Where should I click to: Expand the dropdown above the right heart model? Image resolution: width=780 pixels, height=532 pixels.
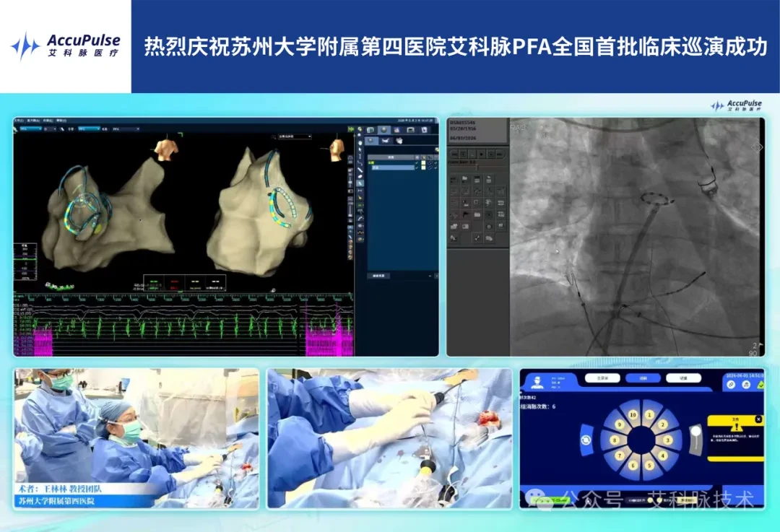point(295,136)
